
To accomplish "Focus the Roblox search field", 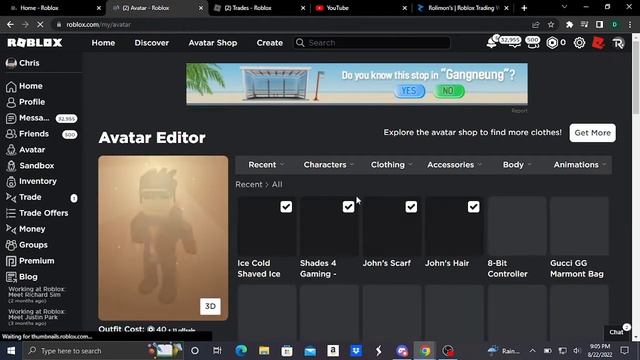I will tap(371, 42).
